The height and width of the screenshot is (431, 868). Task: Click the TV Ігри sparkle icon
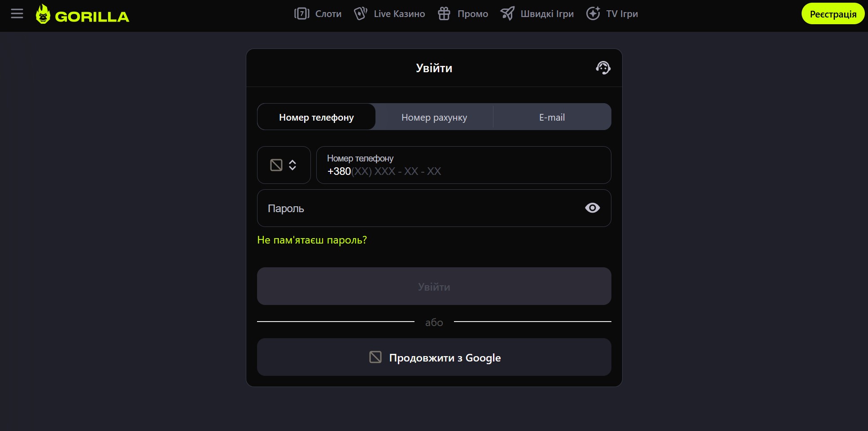point(593,14)
